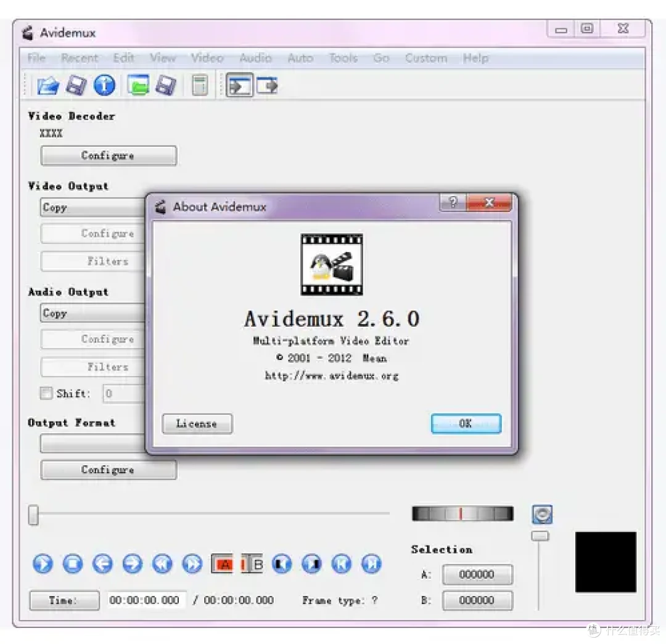Viewport: 666px width, 644px height.
Task: Click the Play playback button
Action: click(43, 564)
